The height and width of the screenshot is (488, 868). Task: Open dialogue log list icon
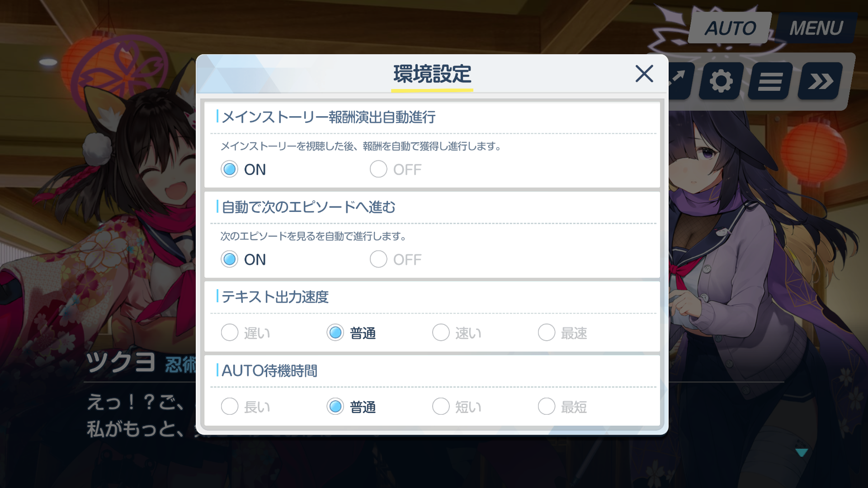(x=770, y=81)
